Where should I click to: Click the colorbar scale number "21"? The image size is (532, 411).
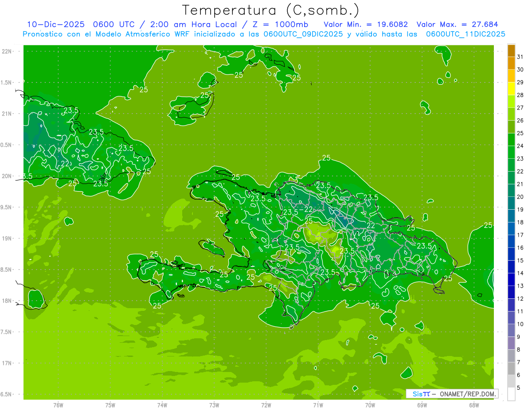tap(520, 184)
